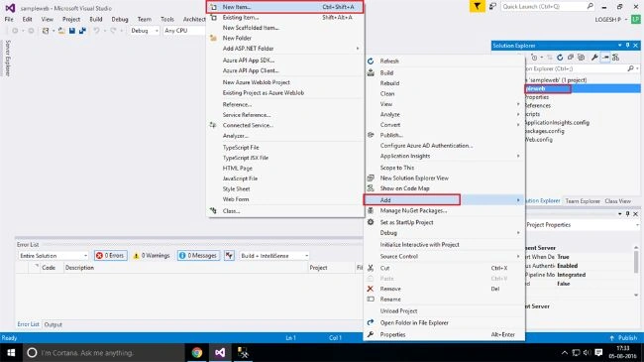Click the Remove red X menu entry
Viewport: 644px width, 362px height.
pyautogui.click(x=444, y=289)
